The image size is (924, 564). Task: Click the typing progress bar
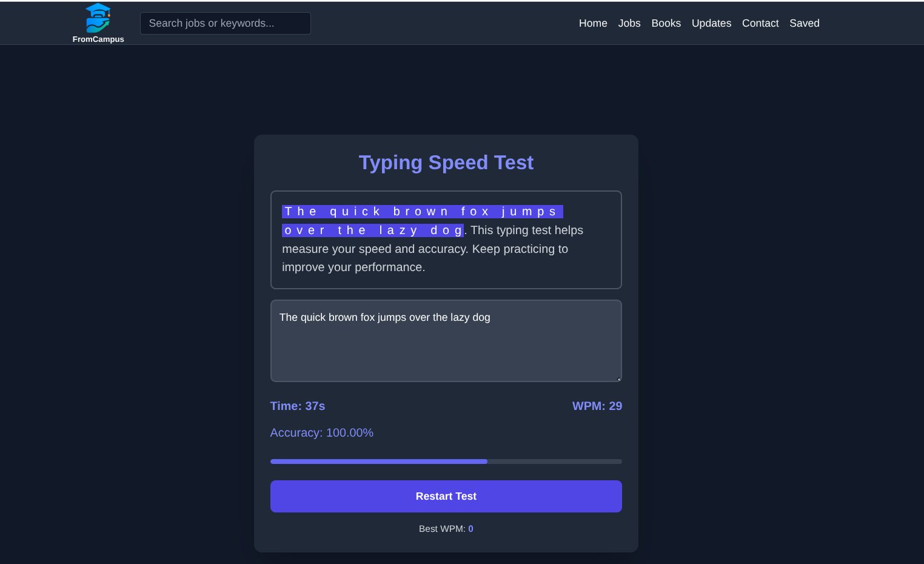point(446,461)
